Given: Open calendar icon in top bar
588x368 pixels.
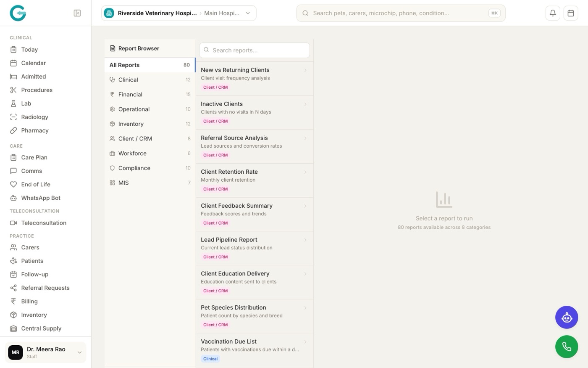Looking at the screenshot, I should (571, 13).
